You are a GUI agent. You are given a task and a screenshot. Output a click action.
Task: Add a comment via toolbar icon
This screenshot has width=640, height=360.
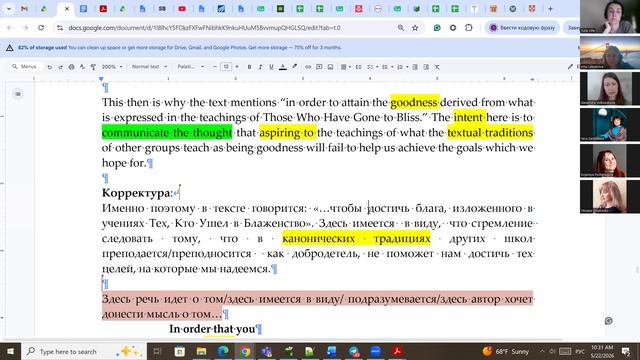pos(319,67)
